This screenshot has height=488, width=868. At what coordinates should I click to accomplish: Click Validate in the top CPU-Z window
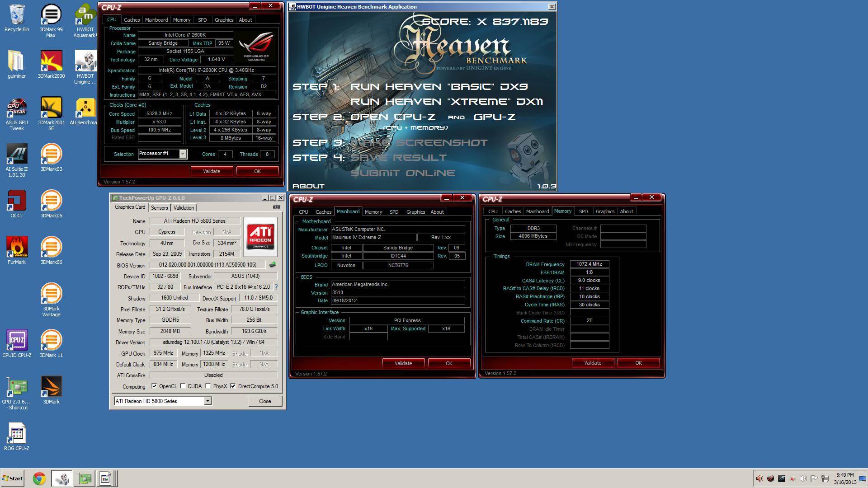click(x=212, y=171)
